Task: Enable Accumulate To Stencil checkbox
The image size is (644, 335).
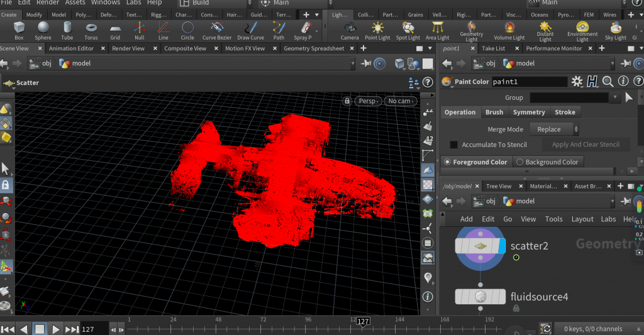Action: tap(454, 145)
